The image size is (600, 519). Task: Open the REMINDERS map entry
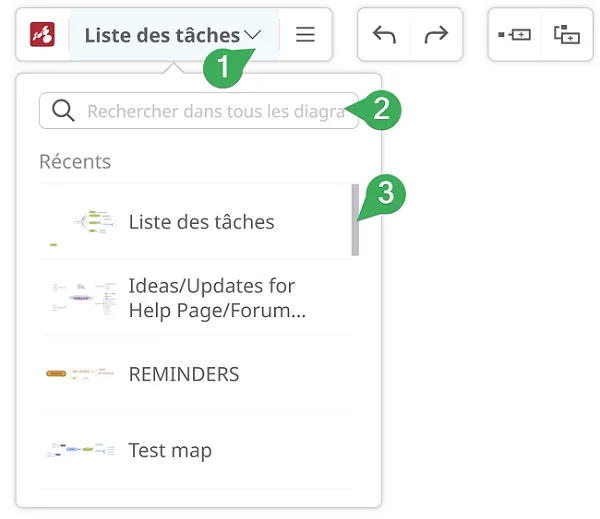tap(196, 374)
